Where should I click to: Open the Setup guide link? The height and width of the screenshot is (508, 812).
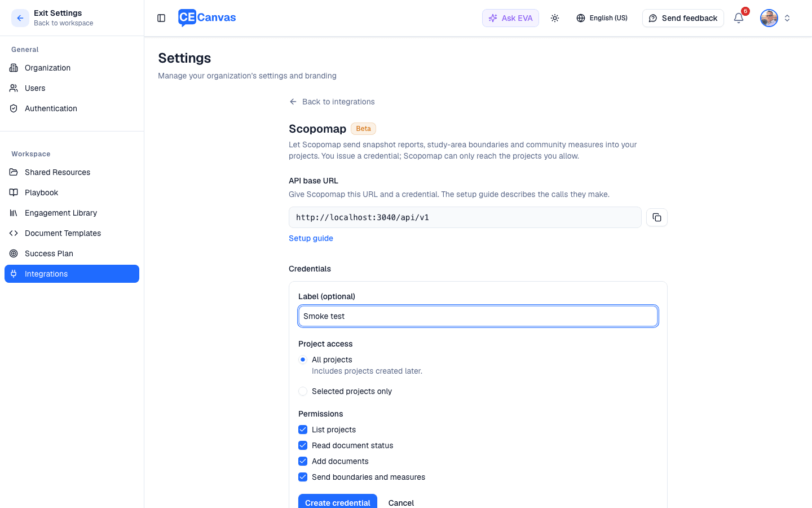tap(311, 238)
